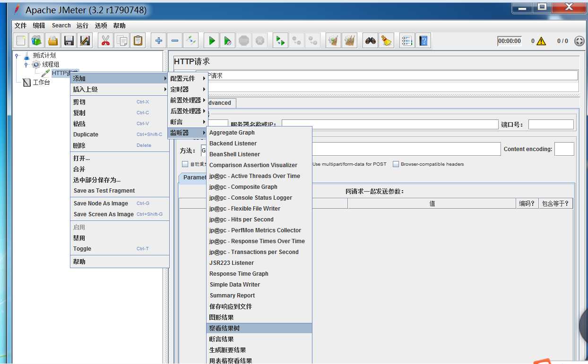588x364 pixels.
Task: Click the Paste clipboard icon
Action: click(138, 41)
